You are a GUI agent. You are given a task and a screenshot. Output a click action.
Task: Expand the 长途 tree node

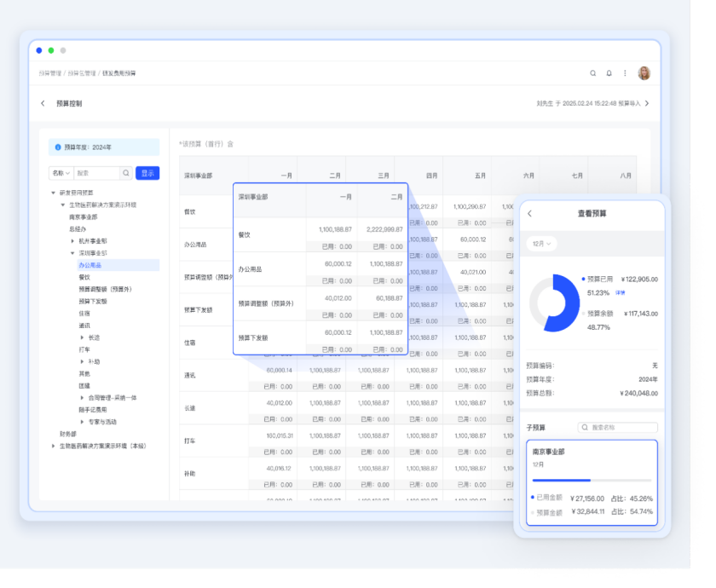pyautogui.click(x=82, y=337)
